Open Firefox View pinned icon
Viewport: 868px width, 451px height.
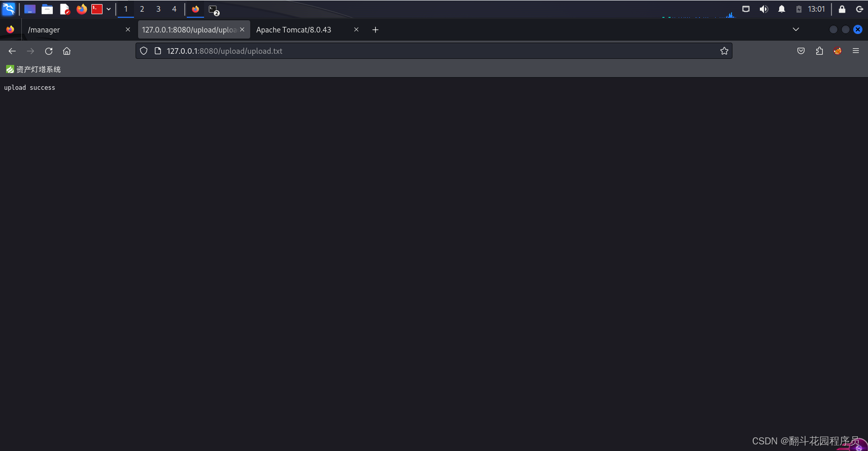(10, 29)
